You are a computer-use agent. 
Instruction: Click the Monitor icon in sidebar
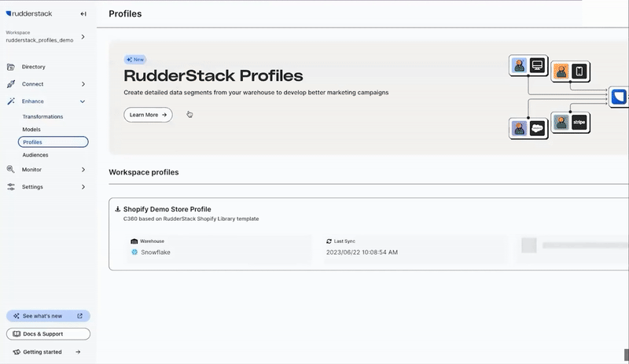[11, 169]
